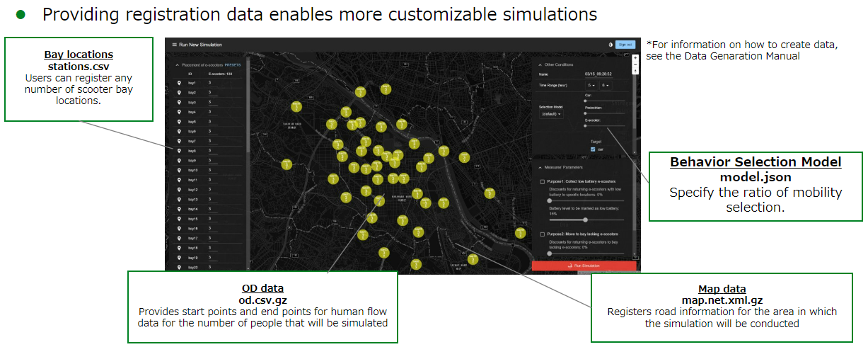Uncheck the car Target checkbox

click(x=593, y=149)
